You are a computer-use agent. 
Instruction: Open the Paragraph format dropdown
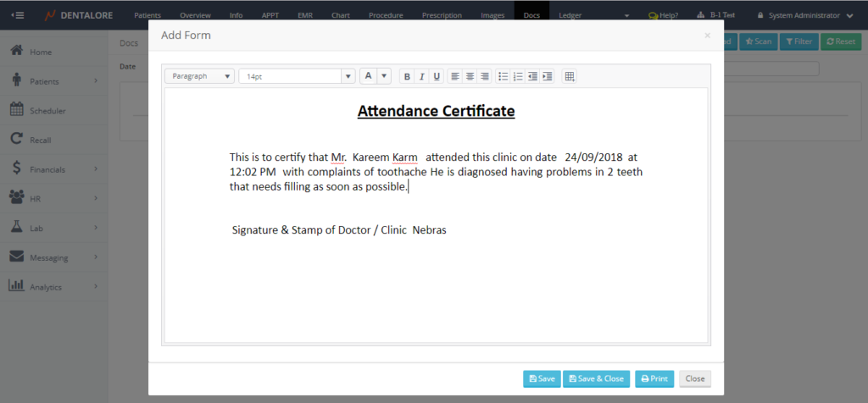[200, 76]
